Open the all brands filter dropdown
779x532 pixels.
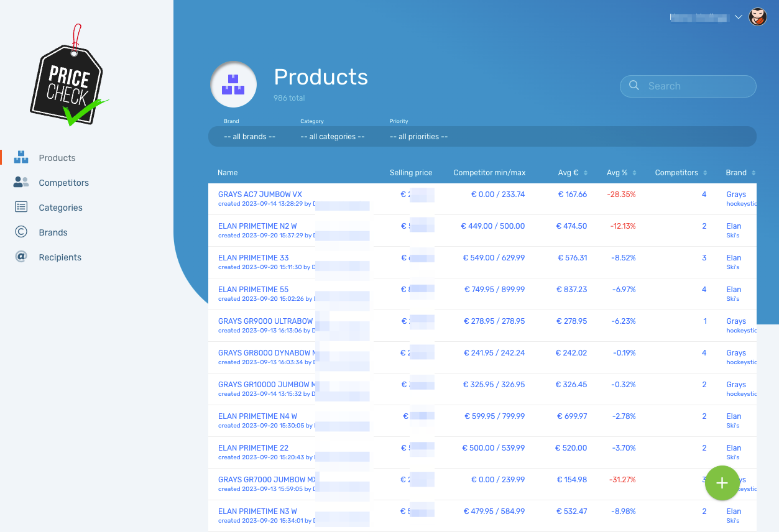[249, 137]
